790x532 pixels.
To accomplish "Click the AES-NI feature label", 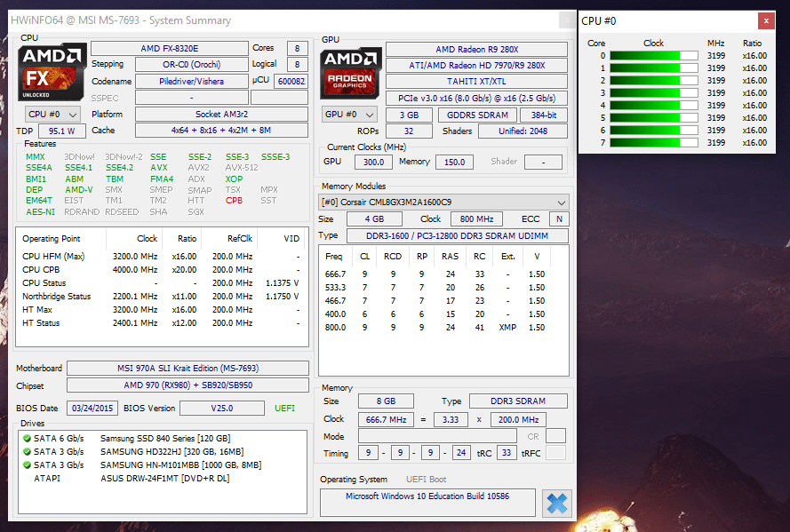I will pos(40,212).
